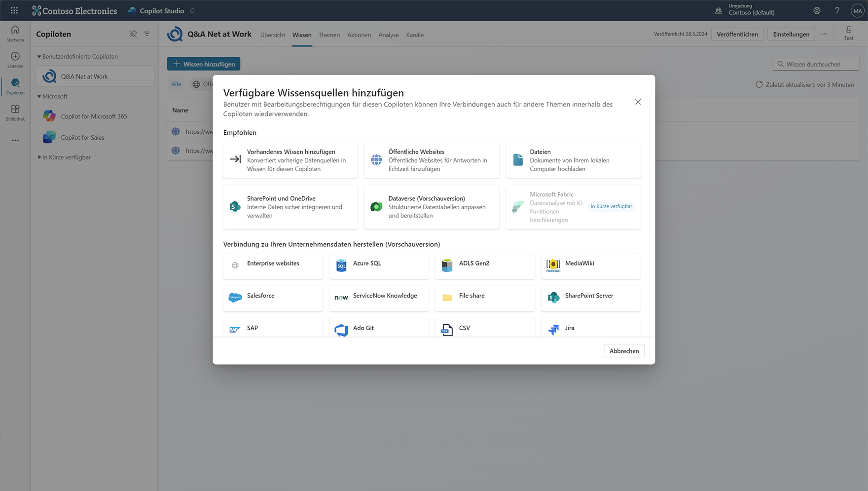Switch to the Analyse tab
The width and height of the screenshot is (868, 491).
click(389, 35)
